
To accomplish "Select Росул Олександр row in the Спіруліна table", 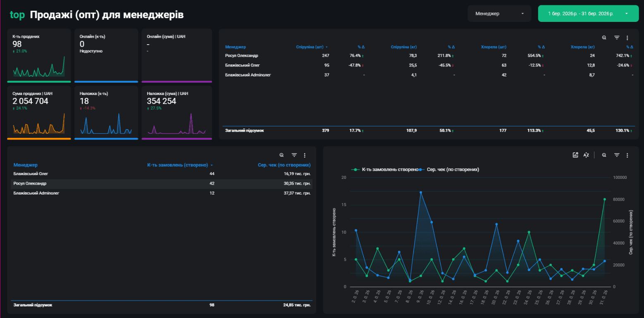I will click(428, 55).
